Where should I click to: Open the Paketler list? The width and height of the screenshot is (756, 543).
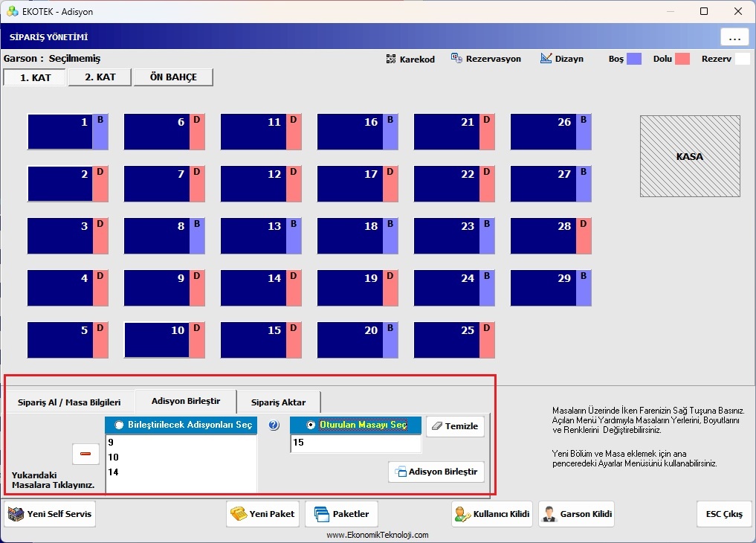click(342, 514)
